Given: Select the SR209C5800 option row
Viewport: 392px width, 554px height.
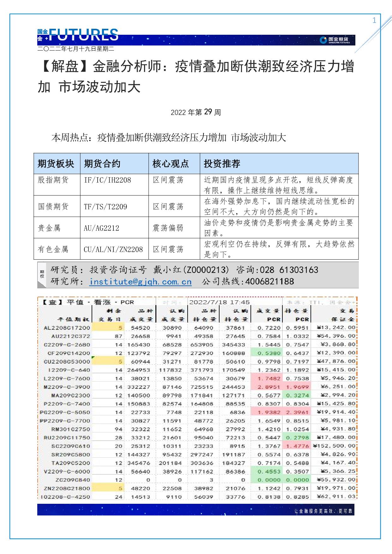Looking at the screenshot, I should (x=197, y=455).
